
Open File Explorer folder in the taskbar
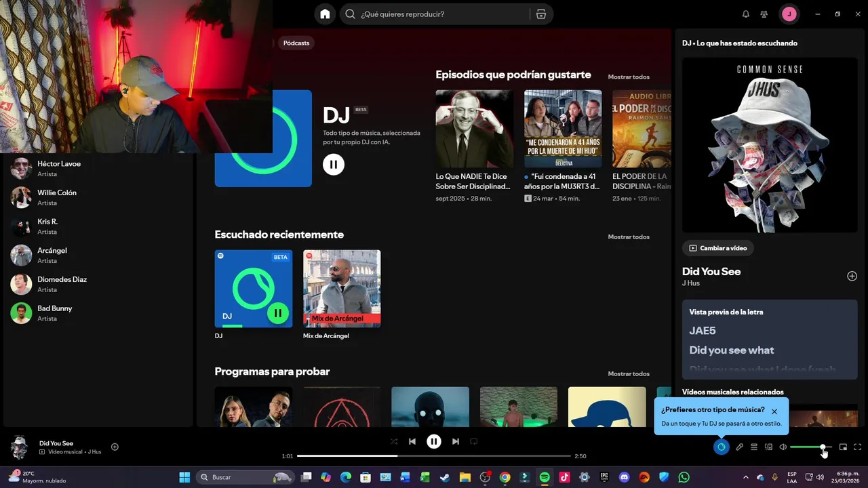pyautogui.click(x=465, y=477)
